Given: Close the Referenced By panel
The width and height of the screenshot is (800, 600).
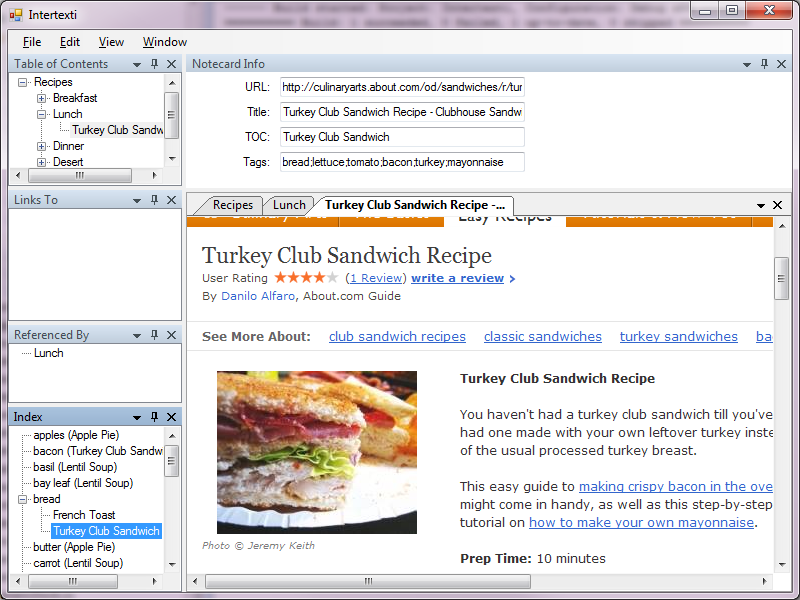Looking at the screenshot, I should (x=171, y=335).
